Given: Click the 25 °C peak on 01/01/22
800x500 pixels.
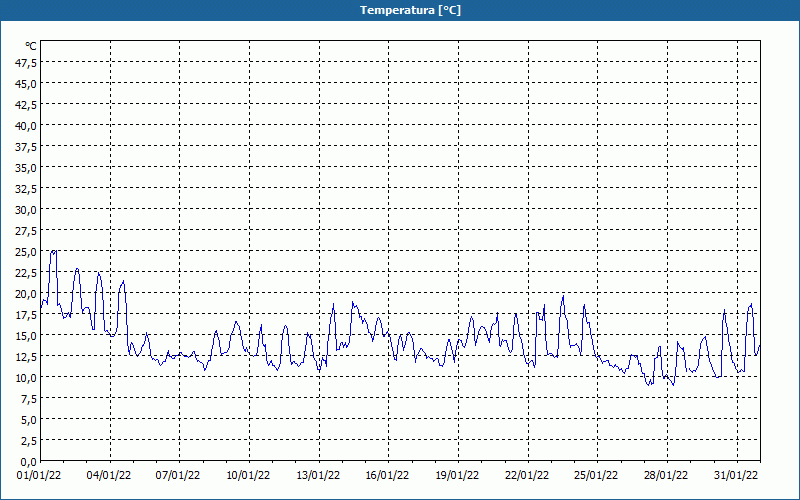Looking at the screenshot, I should pyautogui.click(x=53, y=251).
